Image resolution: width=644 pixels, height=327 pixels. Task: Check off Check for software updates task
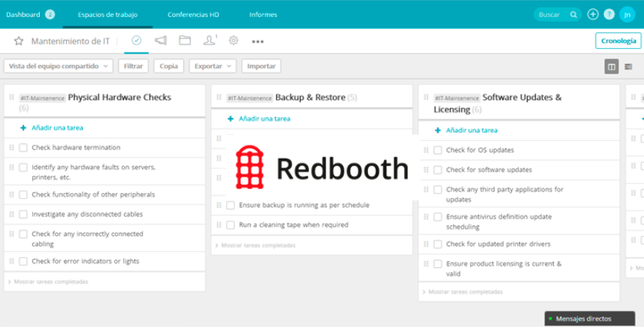(x=438, y=170)
